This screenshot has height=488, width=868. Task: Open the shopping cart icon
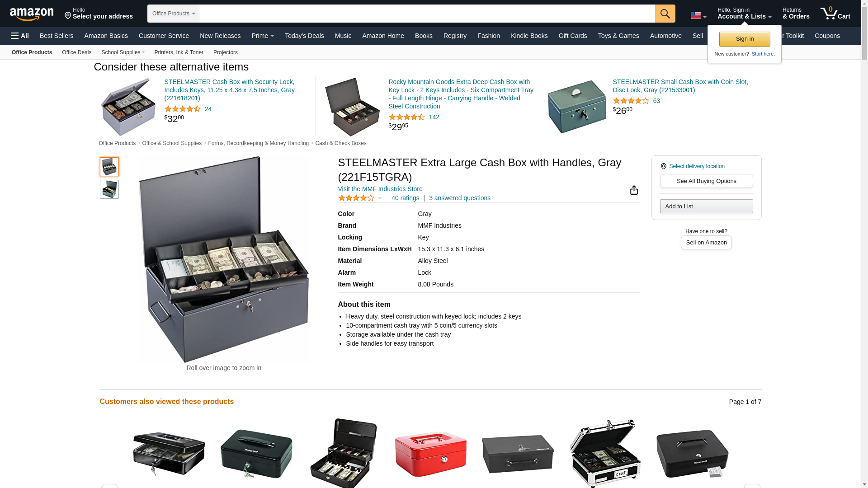835,13
